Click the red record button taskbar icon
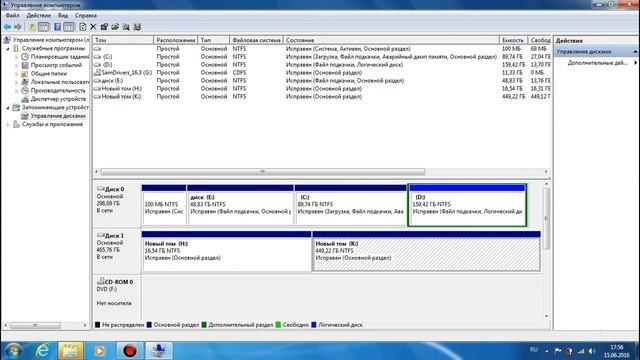 tap(129, 351)
